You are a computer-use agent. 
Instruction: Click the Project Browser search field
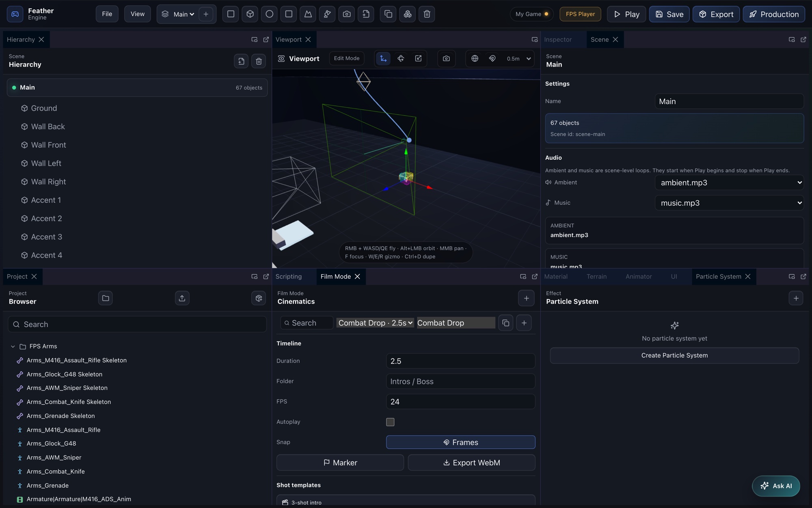tap(137, 324)
